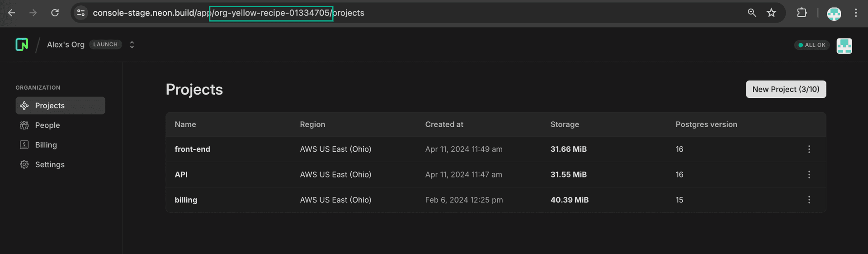Open the browser extensions puzzle icon

coord(802,13)
